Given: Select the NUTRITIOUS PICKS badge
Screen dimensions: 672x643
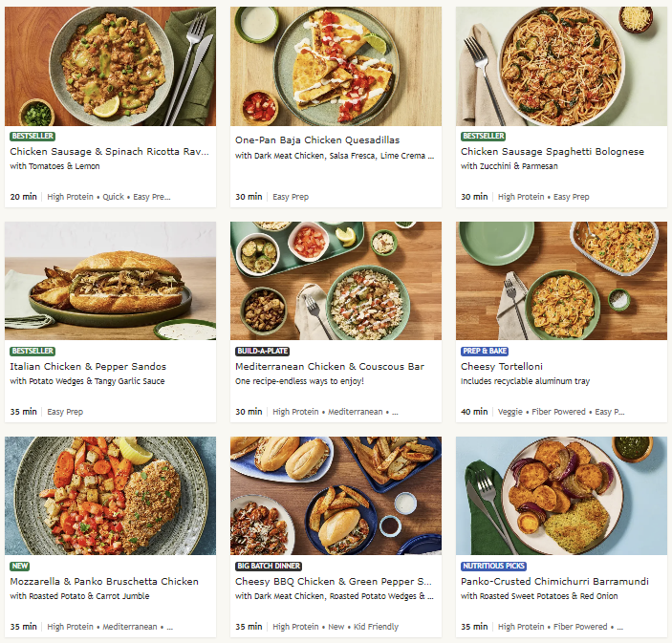Looking at the screenshot, I should coord(493,567).
